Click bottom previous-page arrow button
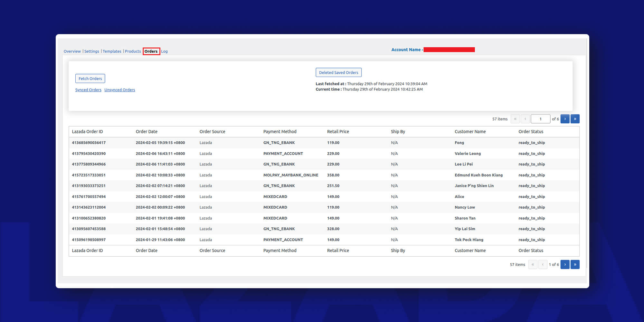This screenshot has height=322, width=644. click(x=543, y=264)
